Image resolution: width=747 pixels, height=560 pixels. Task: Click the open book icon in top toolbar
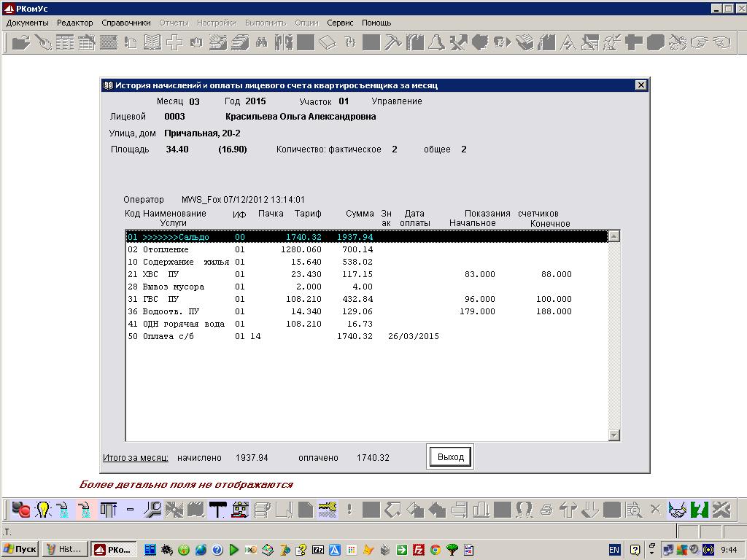click(x=152, y=43)
